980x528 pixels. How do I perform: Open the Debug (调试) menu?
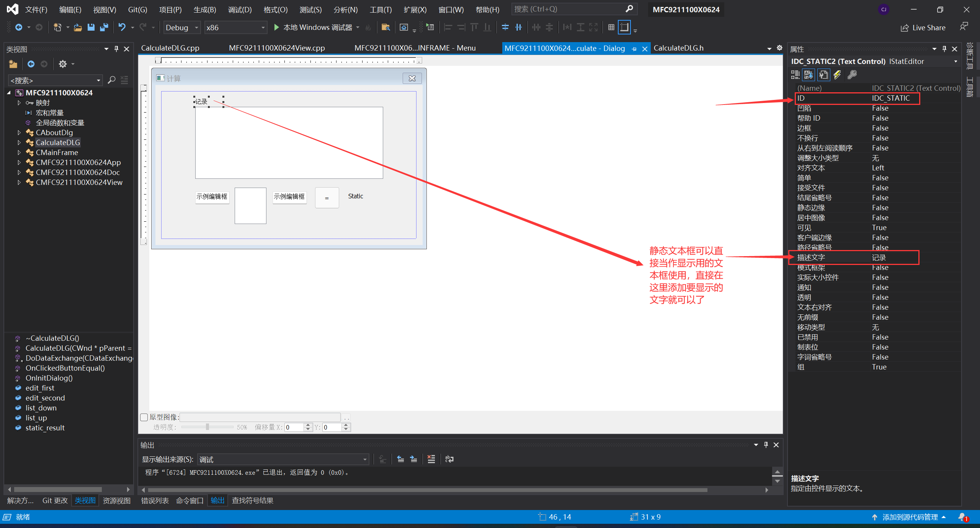(240, 10)
